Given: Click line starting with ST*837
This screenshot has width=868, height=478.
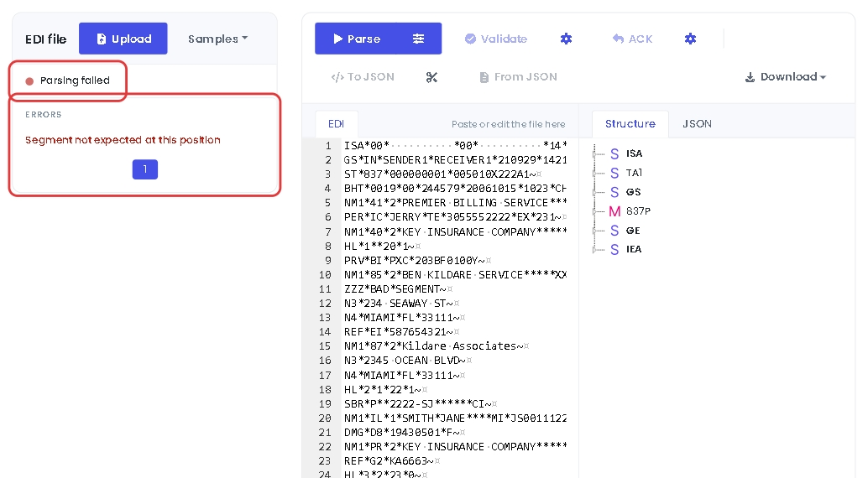Looking at the screenshot, I should pyautogui.click(x=443, y=174).
